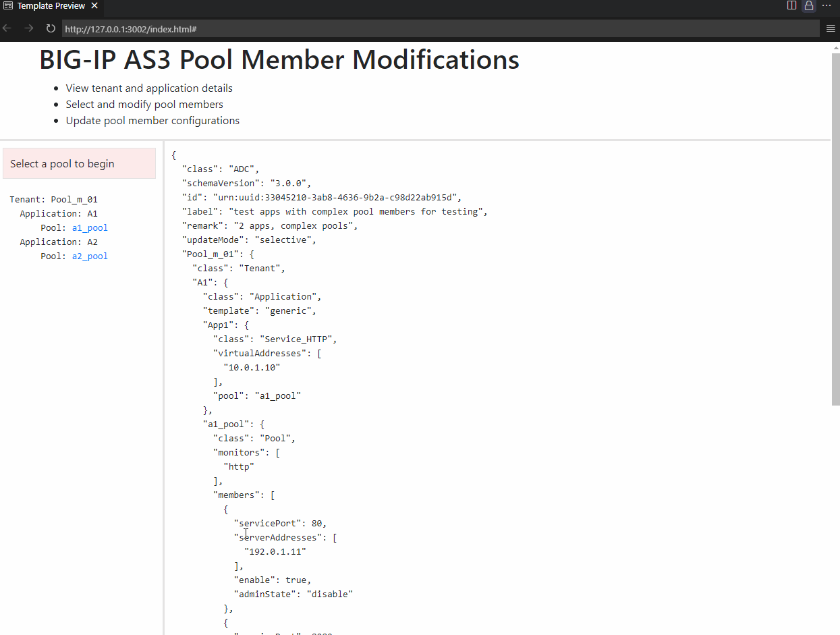Image resolution: width=840 pixels, height=635 pixels.
Task: Click the 'Application: A2' row
Action: click(x=59, y=242)
